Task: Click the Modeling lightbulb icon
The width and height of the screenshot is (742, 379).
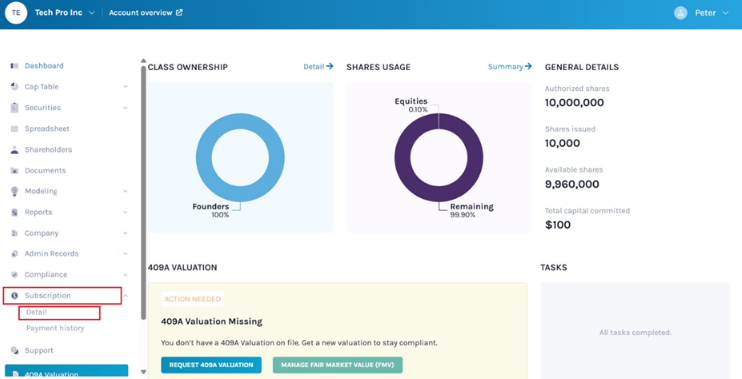Action: pyautogui.click(x=15, y=191)
